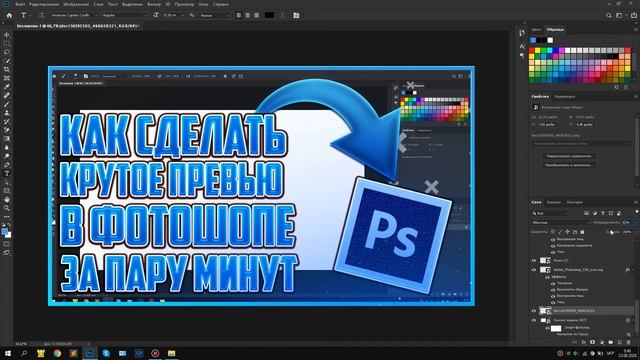Select the Zoom tool
Viewport: 640px width, 360px height.
click(x=7, y=208)
